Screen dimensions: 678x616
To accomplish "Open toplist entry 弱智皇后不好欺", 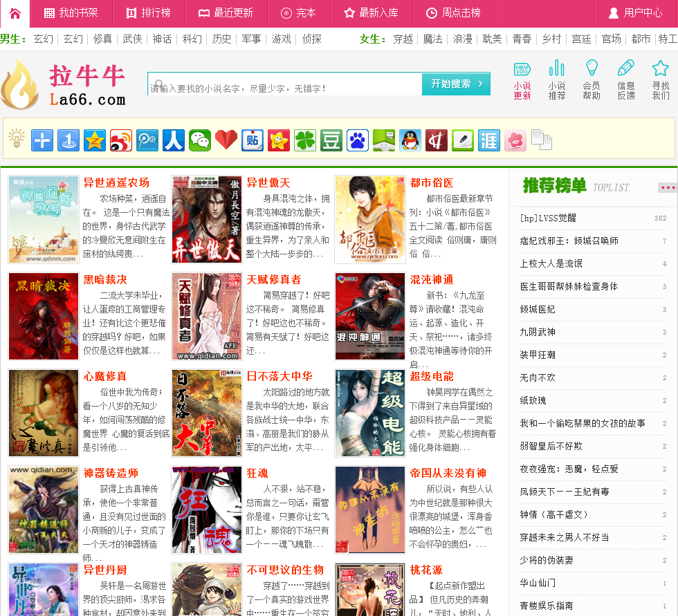I will click(x=551, y=446).
